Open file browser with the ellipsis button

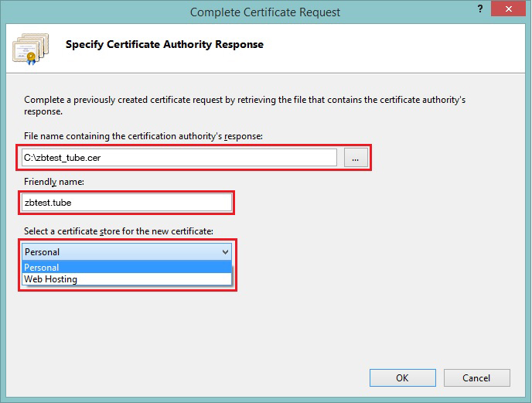click(x=355, y=158)
